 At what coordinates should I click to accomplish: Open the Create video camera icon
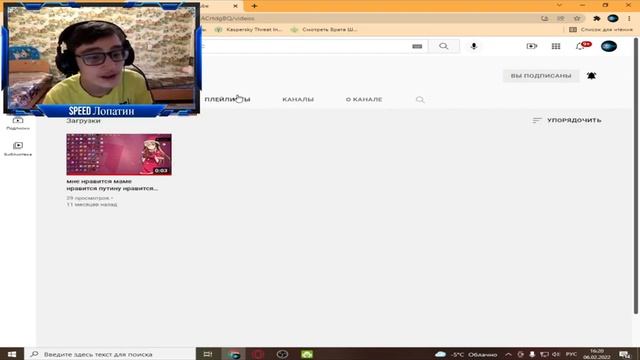pos(531,47)
